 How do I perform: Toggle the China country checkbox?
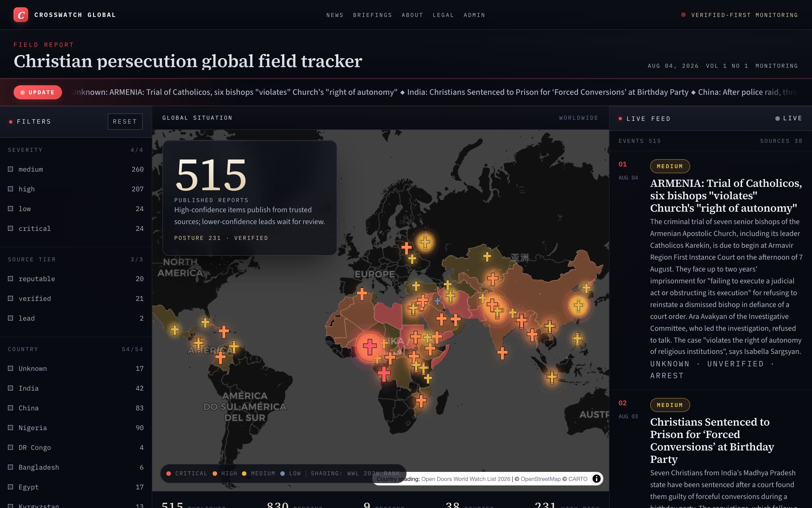coord(10,408)
